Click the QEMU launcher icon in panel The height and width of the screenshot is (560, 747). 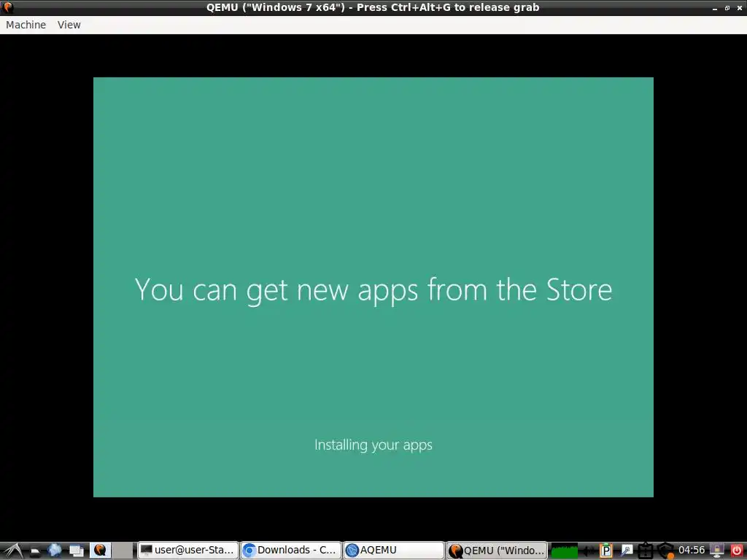[100, 551]
